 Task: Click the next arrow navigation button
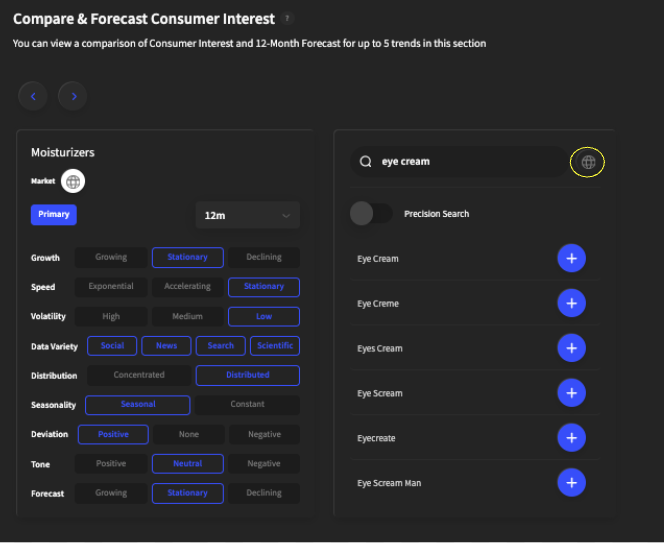click(72, 96)
